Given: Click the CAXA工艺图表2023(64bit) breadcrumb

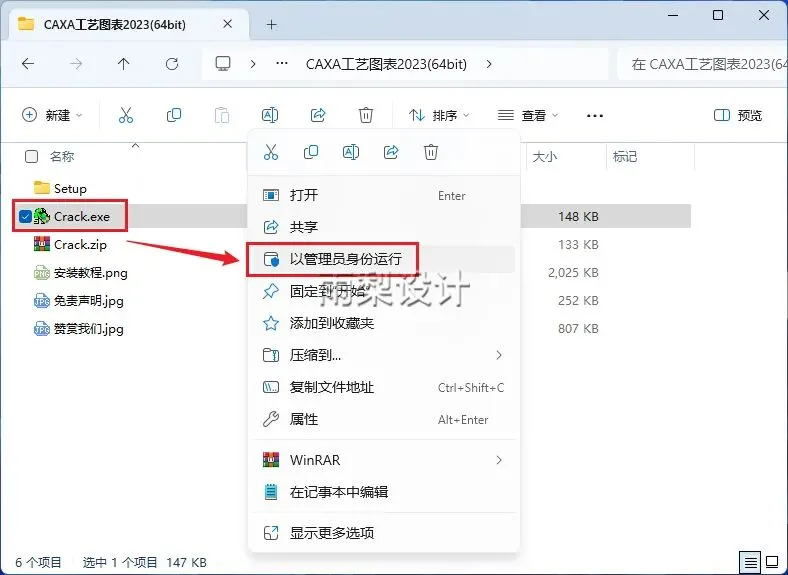Looking at the screenshot, I should pyautogui.click(x=386, y=64).
